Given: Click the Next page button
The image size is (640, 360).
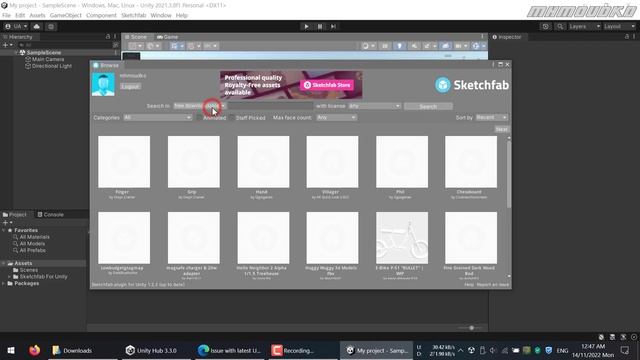Looking at the screenshot, I should (502, 129).
